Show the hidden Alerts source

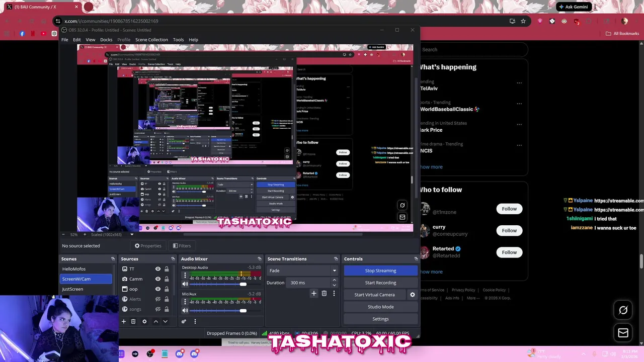158,299
